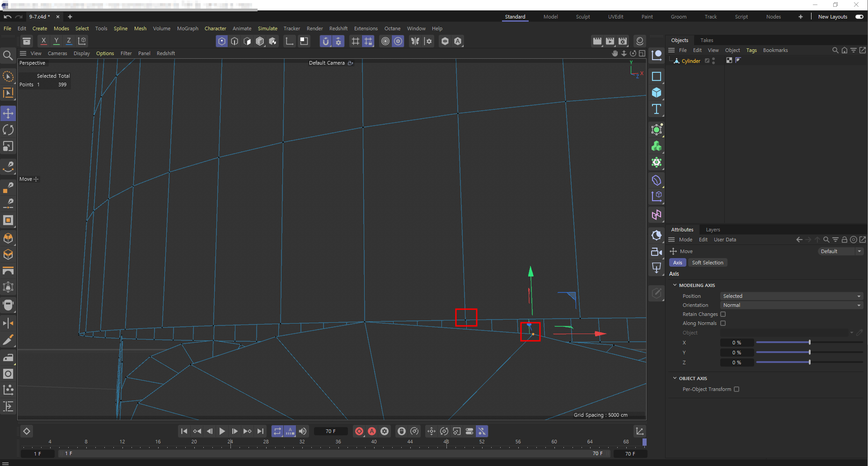Viewport: 868px width, 466px height.
Task: Select the Edges mode icon in top toolbar
Action: pos(235,42)
